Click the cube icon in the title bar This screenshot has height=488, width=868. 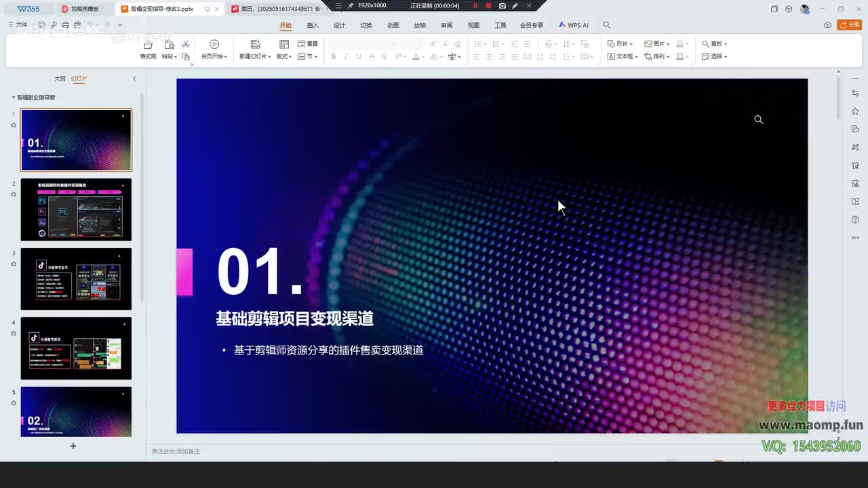[789, 9]
